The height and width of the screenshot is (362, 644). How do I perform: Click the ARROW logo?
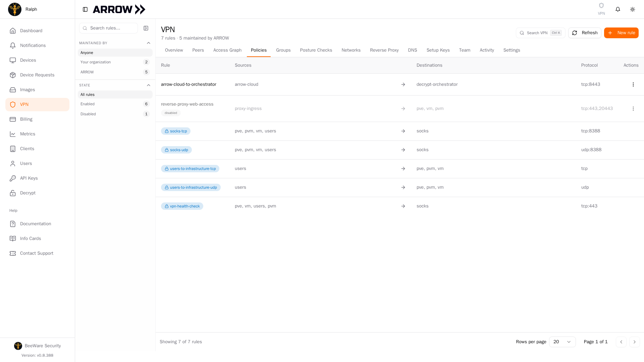click(x=119, y=9)
